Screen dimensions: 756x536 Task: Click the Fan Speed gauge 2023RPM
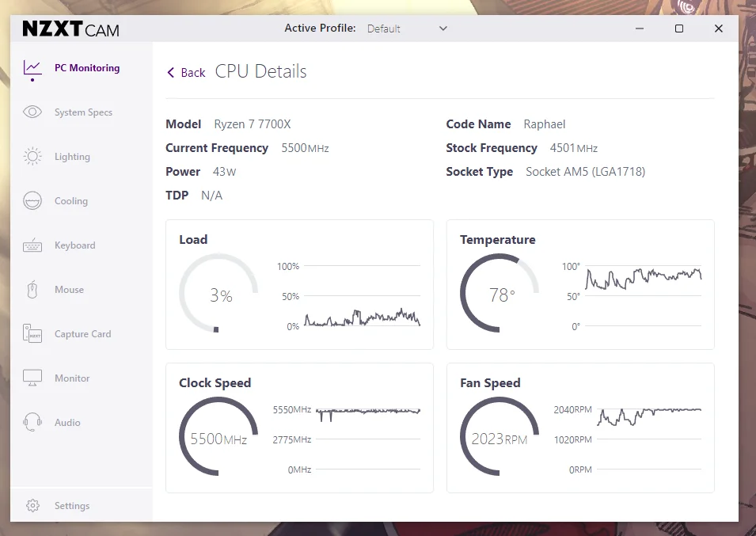[x=500, y=436]
